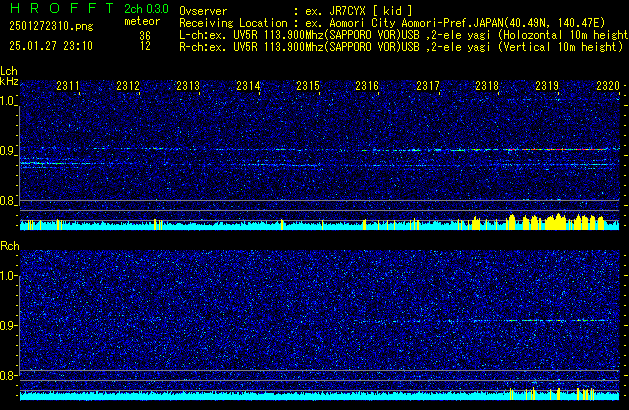The height and width of the screenshot is (410, 629).
Task: Click the '2ch 0.3.0' version label
Action: coord(146,8)
